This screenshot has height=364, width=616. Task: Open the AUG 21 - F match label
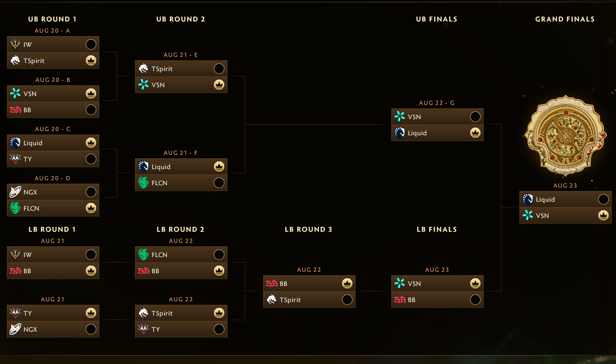[x=180, y=153]
